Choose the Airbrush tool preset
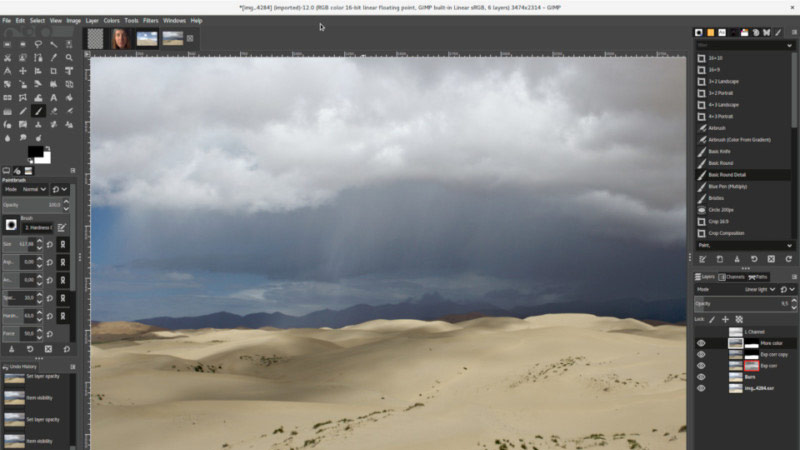Screen dimensions: 800x450 (x=718, y=128)
